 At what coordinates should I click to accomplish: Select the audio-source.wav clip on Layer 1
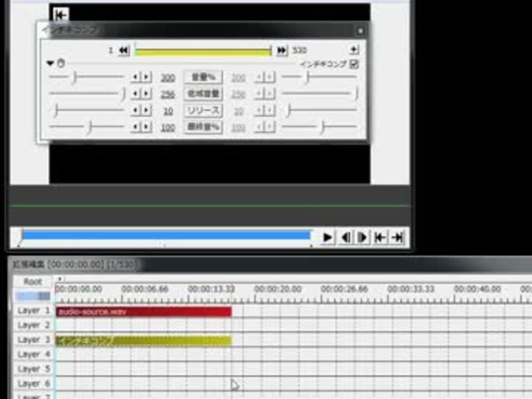point(144,312)
